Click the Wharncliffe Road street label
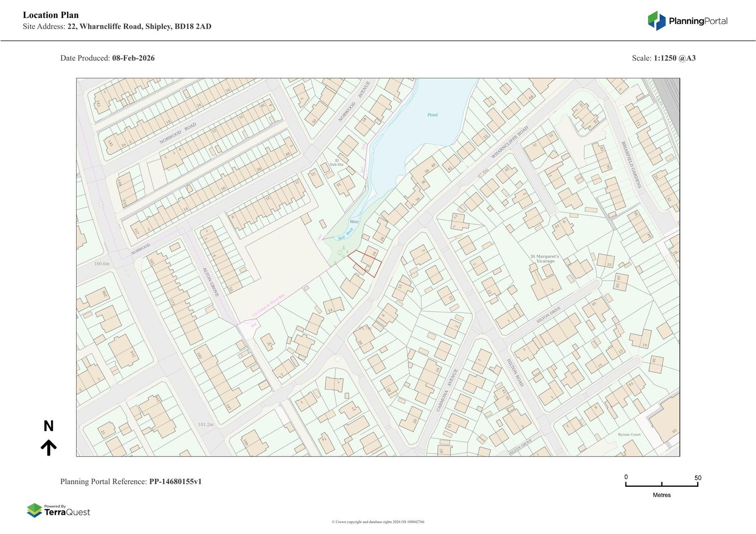 click(x=509, y=143)
